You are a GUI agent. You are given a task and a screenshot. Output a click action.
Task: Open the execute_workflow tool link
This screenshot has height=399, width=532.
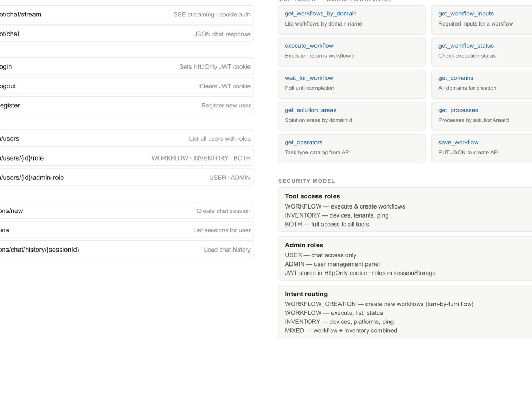pos(309,46)
